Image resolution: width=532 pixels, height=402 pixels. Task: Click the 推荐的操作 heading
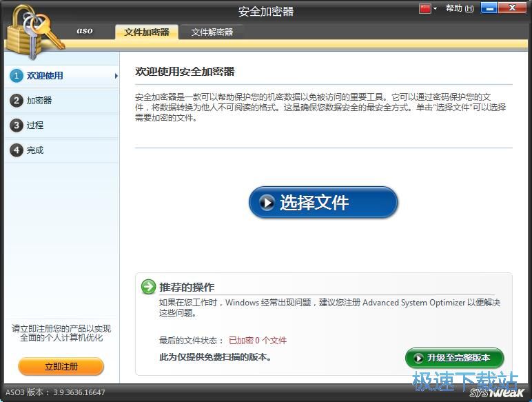pos(187,288)
